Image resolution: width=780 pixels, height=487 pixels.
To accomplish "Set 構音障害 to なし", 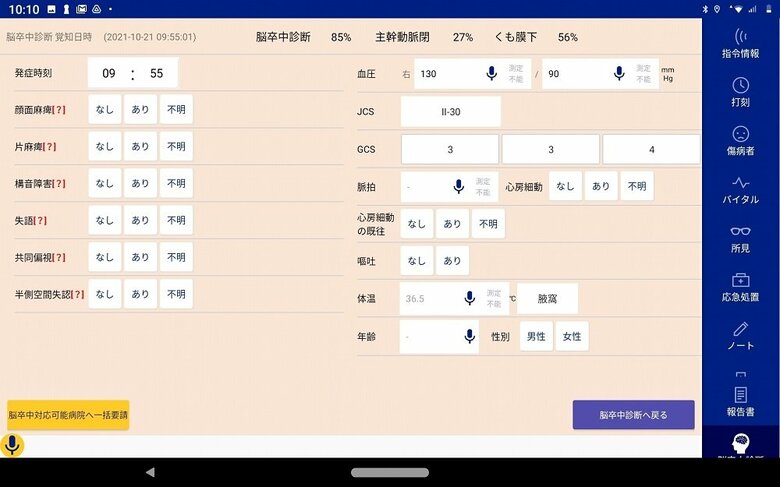I will [x=105, y=183].
